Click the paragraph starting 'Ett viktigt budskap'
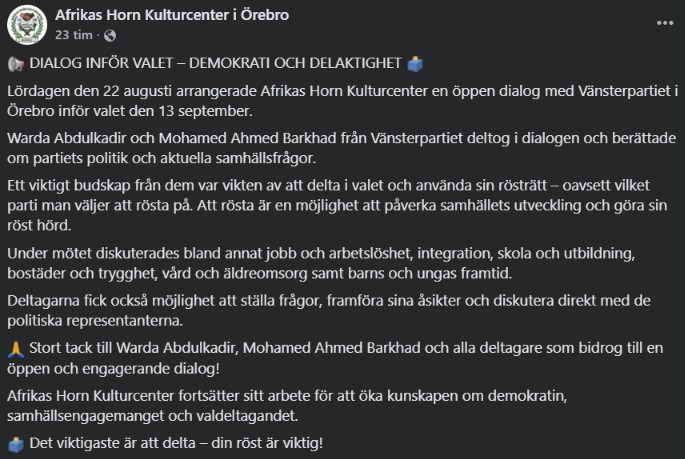685x459 pixels. coord(337,205)
